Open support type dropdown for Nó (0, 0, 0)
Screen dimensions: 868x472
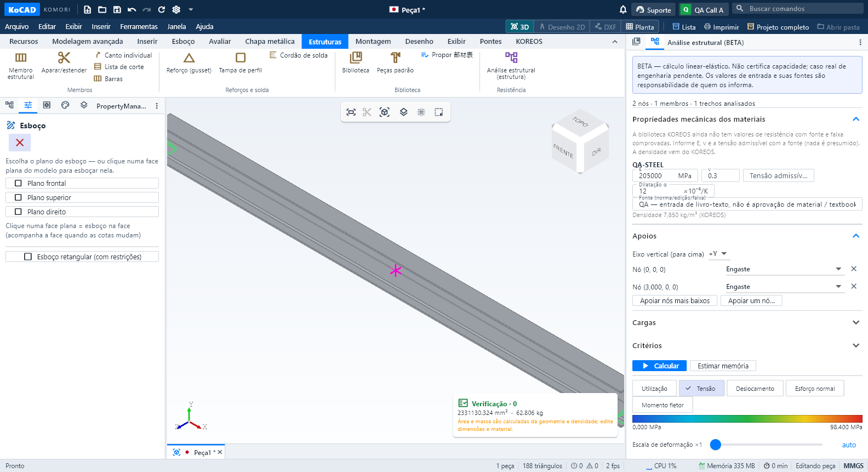pos(785,269)
